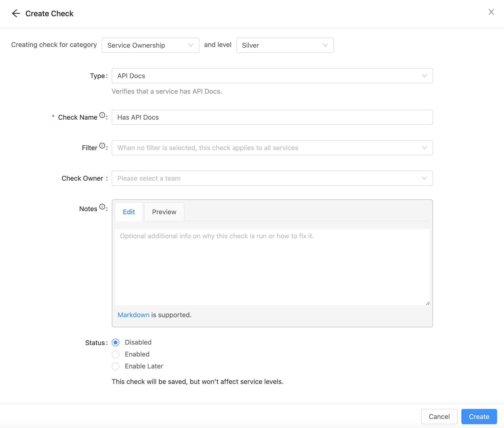Click the 'Creating check for category' label

click(54, 45)
